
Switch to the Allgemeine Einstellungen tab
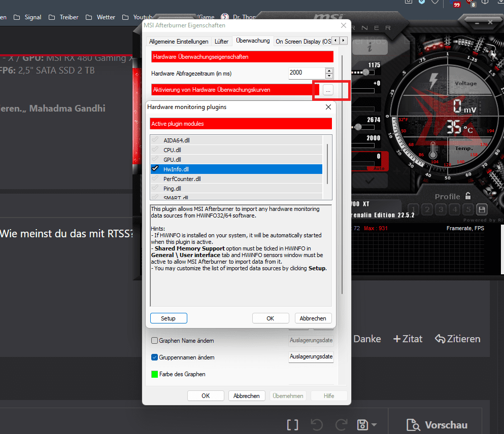point(179,42)
